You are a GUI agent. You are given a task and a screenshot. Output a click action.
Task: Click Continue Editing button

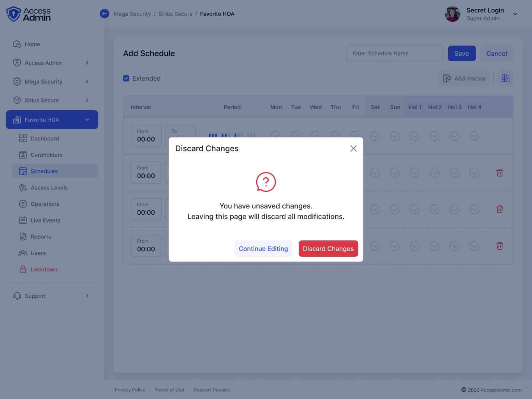(x=263, y=249)
